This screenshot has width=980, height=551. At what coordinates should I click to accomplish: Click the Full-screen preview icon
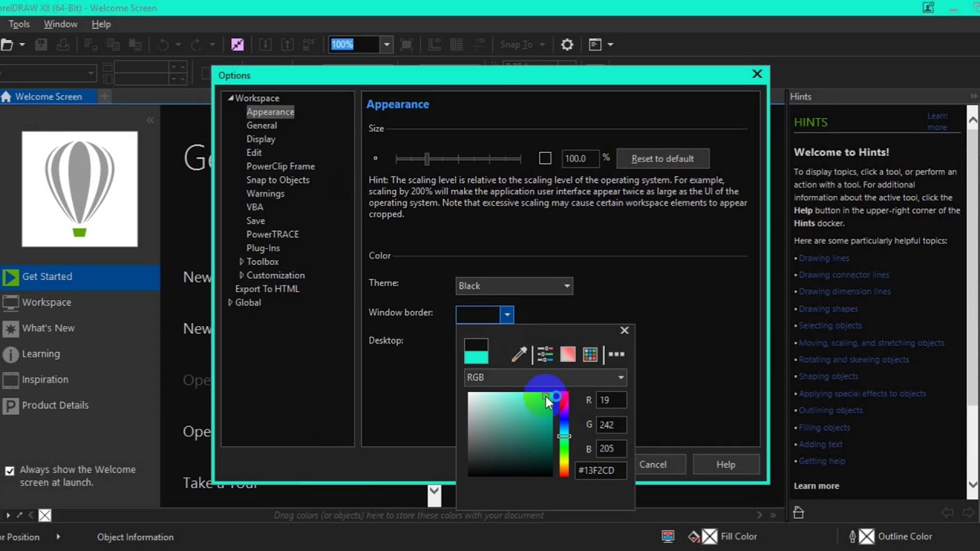click(407, 44)
